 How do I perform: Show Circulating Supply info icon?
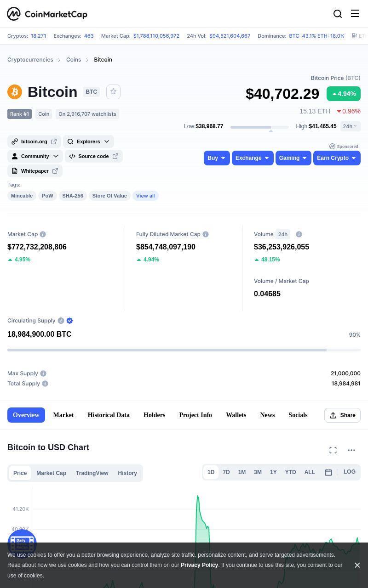tap(60, 321)
